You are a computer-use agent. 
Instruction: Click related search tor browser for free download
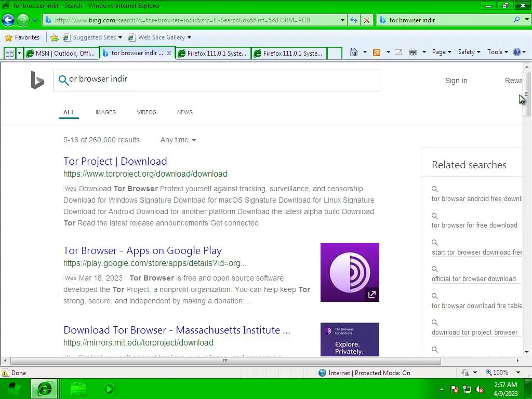click(474, 225)
